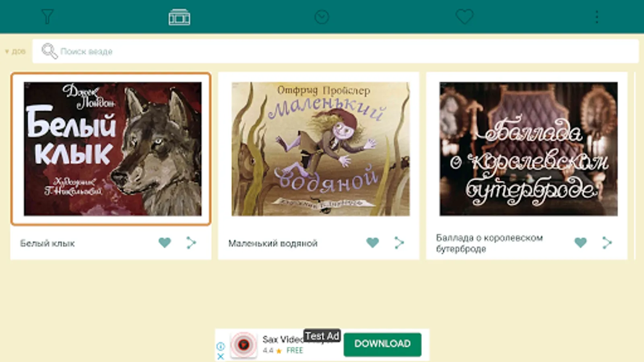Open 'Баллада о королевском бутерброде' cover thumbnail
This screenshot has width=644, height=362.
pyautogui.click(x=528, y=149)
